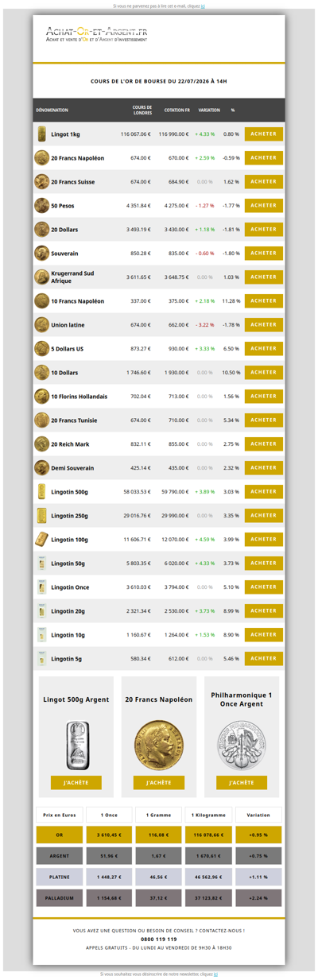This screenshot has height=980, width=318.
Task: Click the phone number 0800 119 119
Action: coord(158,939)
